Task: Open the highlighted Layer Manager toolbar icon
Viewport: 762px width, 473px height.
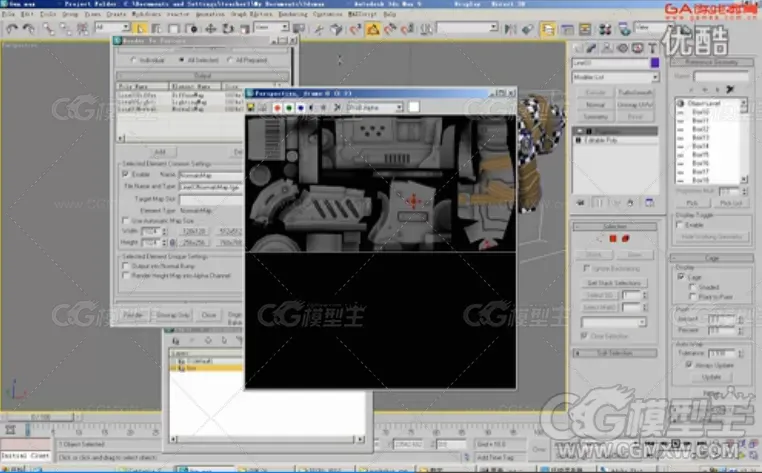Action: [548, 30]
